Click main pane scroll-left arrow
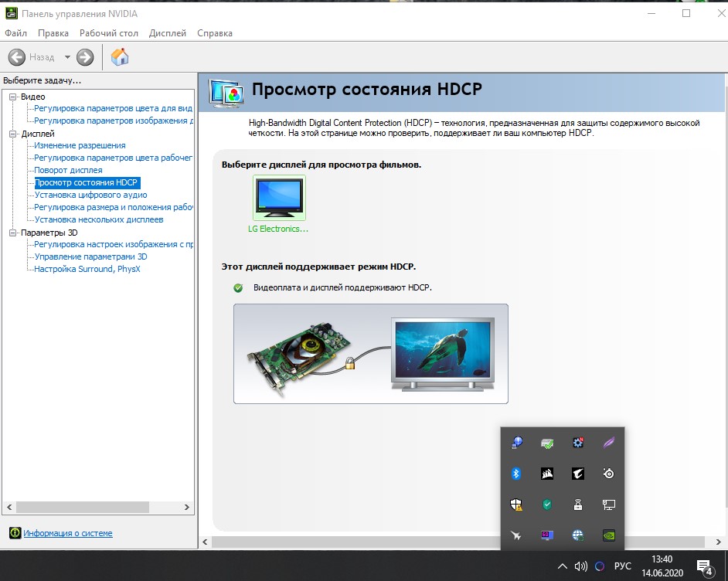The width and height of the screenshot is (728, 581). (206, 542)
